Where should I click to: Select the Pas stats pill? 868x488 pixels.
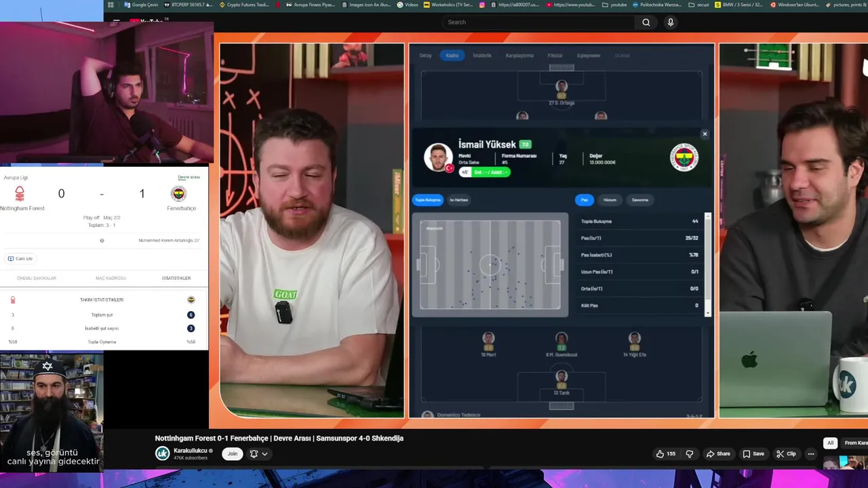585,199
